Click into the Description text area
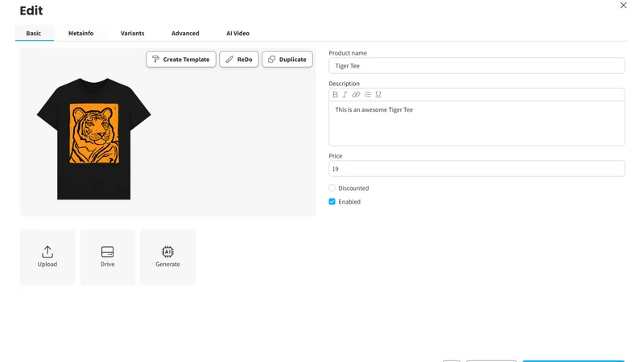644x362 pixels. point(477,124)
